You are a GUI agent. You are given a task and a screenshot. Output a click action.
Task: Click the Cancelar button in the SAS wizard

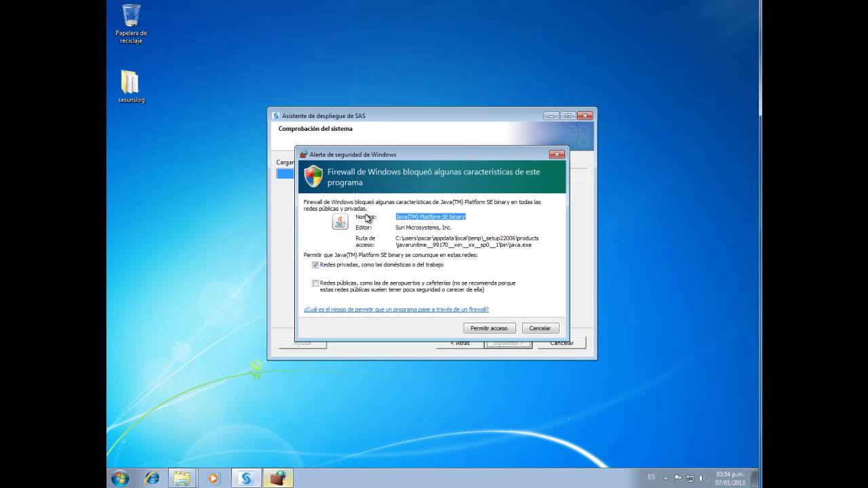(x=561, y=343)
